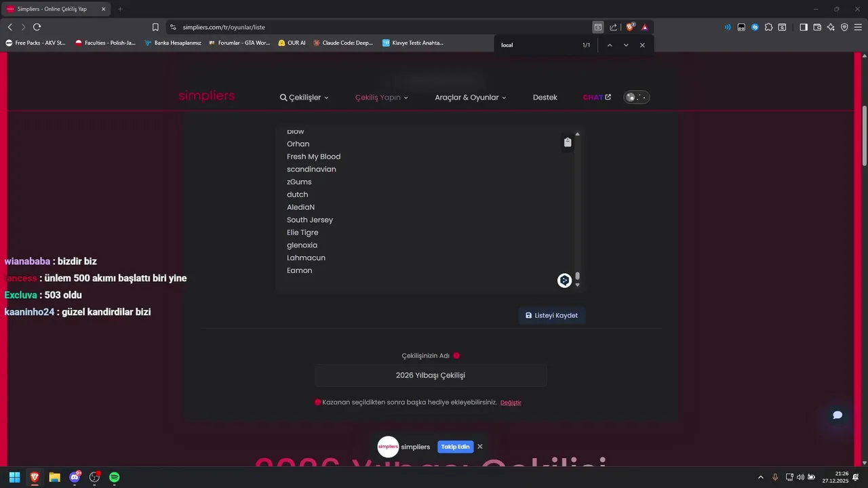This screenshot has height=488, width=868.
Task: Jump to the previous find-in-page match
Action: (x=610, y=45)
